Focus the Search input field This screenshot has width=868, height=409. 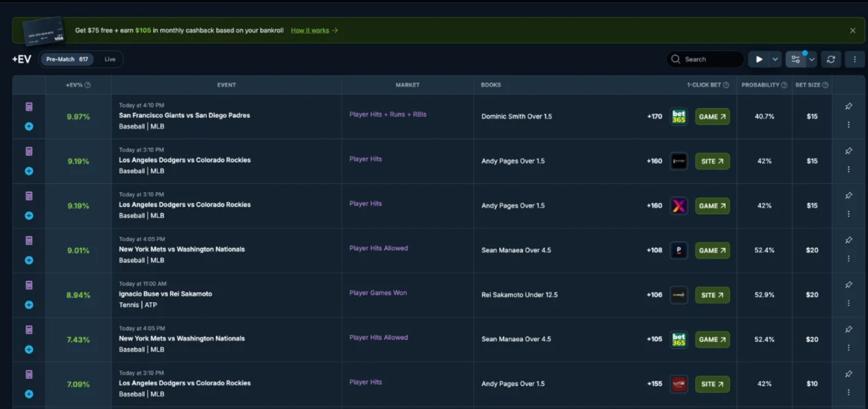coord(705,59)
